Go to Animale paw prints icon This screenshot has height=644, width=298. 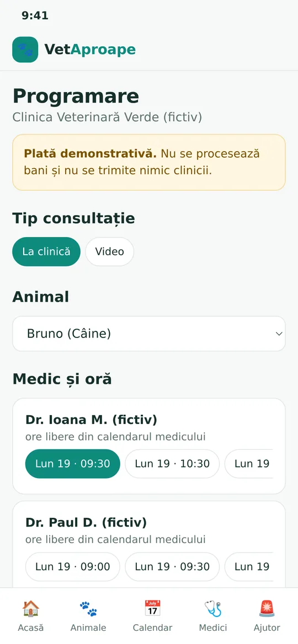[x=88, y=608]
